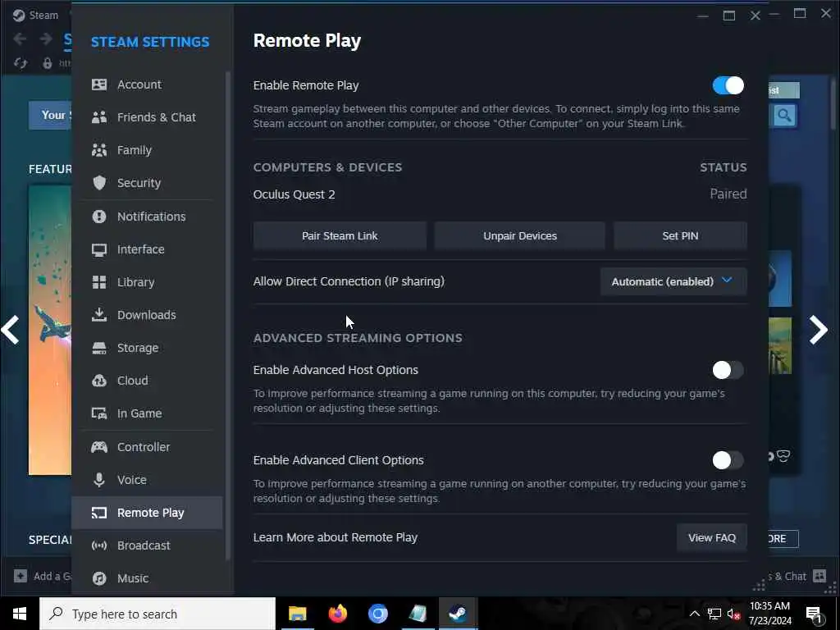Turn on Enable Advanced Client Options

point(728,460)
